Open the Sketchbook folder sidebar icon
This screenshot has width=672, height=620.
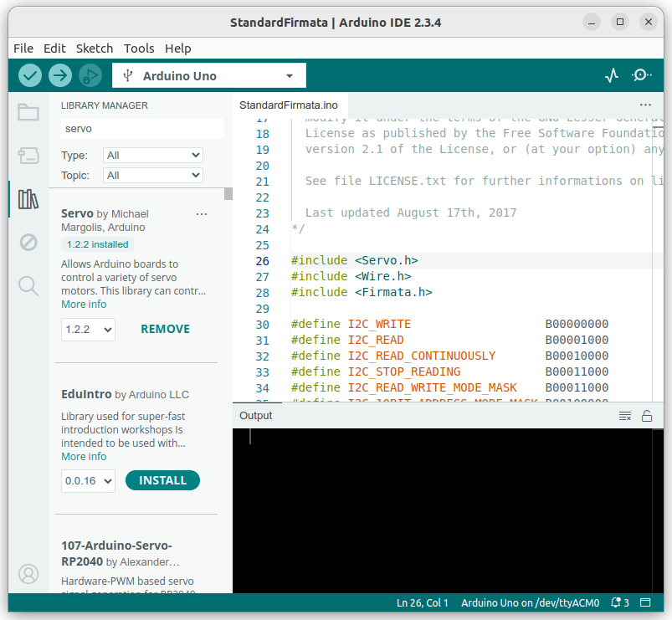tap(28, 112)
